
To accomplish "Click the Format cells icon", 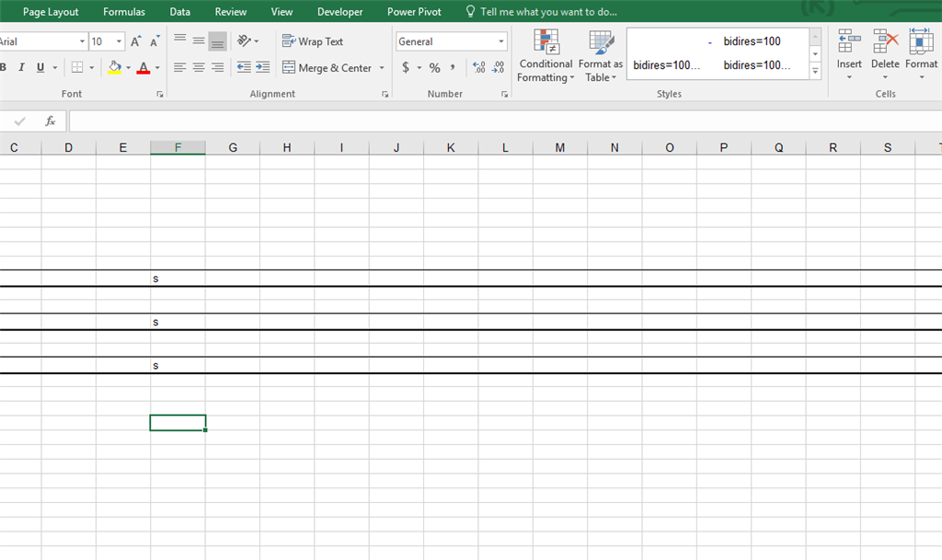I will (x=921, y=41).
